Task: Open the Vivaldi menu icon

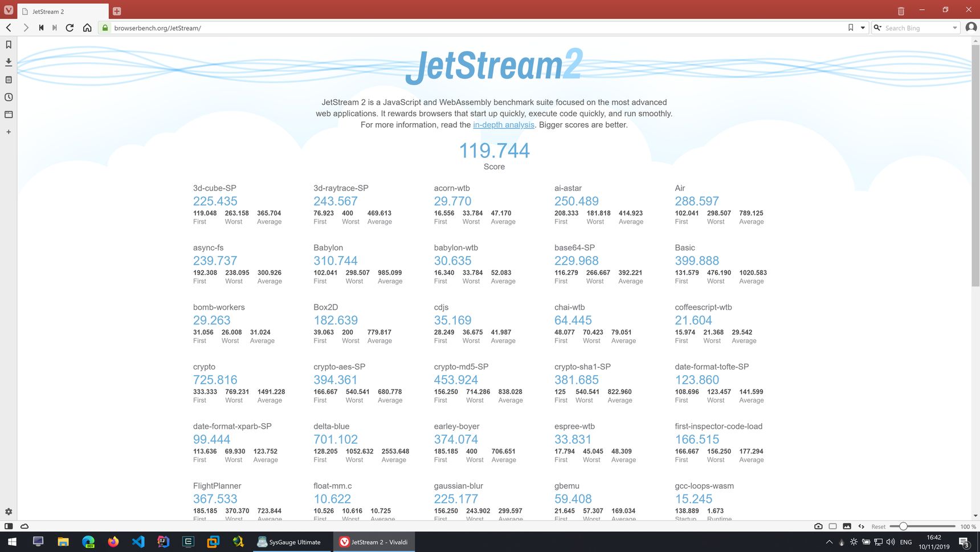Action: pos(9,10)
